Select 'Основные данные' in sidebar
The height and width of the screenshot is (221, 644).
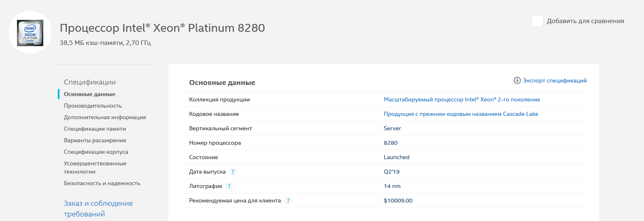point(90,94)
